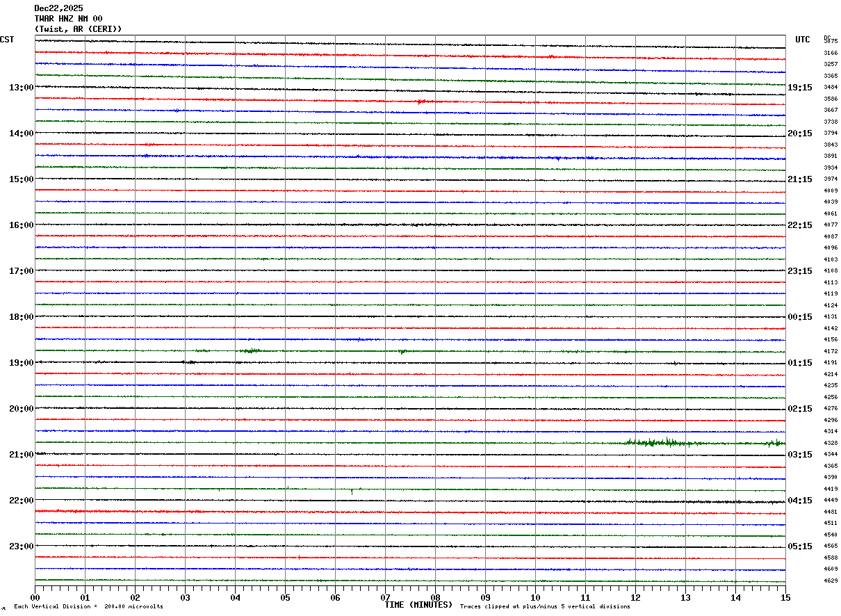Select the 13:00 CST time label
The width and height of the screenshot is (841, 616).
(22, 88)
